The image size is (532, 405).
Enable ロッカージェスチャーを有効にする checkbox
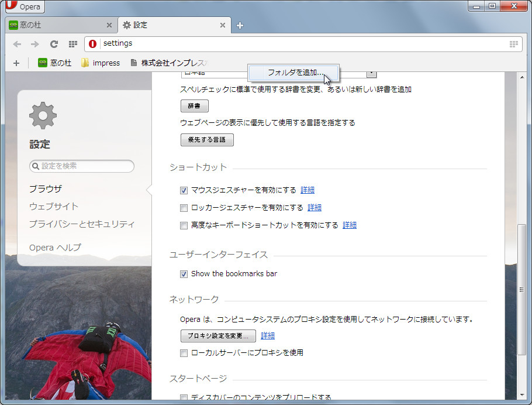click(184, 208)
